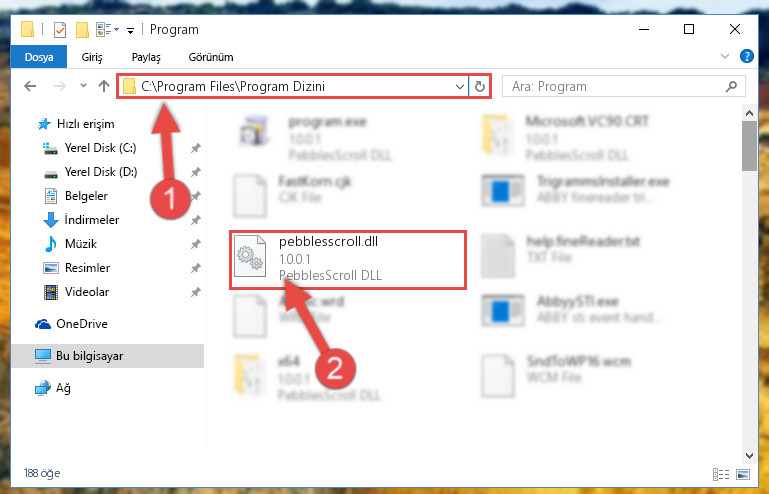Select the pebblesscroll.dll file

point(347,259)
